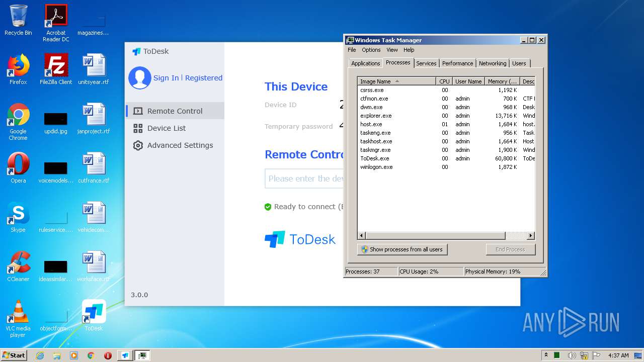Click the Device List grid icon
The width and height of the screenshot is (644, 362).
coord(138,128)
